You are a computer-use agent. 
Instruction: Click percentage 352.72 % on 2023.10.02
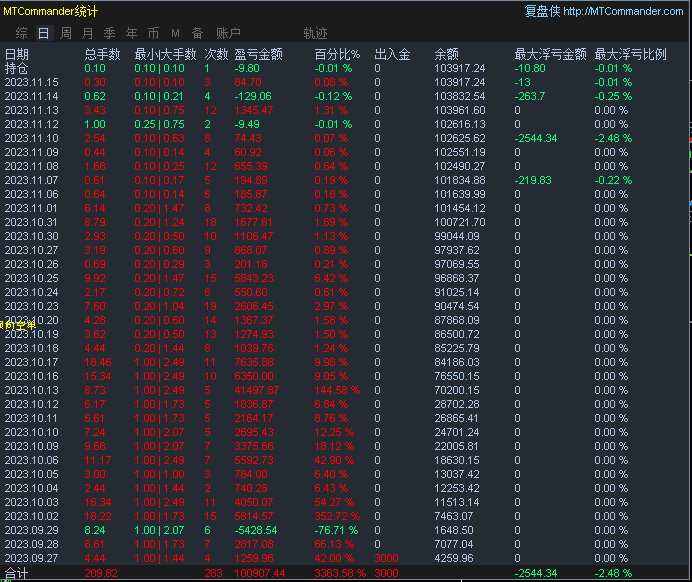(337, 516)
